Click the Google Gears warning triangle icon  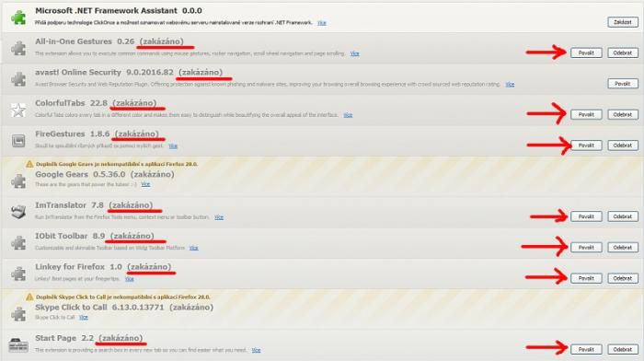[29, 164]
